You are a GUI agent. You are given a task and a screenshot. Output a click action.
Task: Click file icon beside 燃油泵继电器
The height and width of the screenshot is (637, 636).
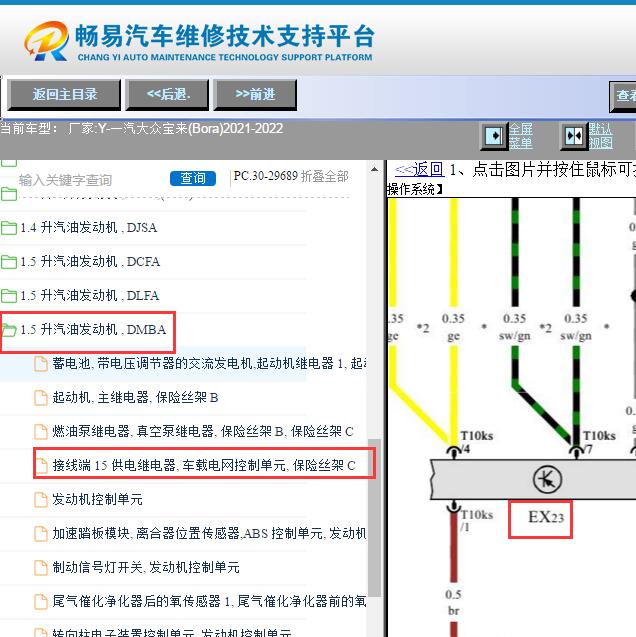(x=41, y=431)
